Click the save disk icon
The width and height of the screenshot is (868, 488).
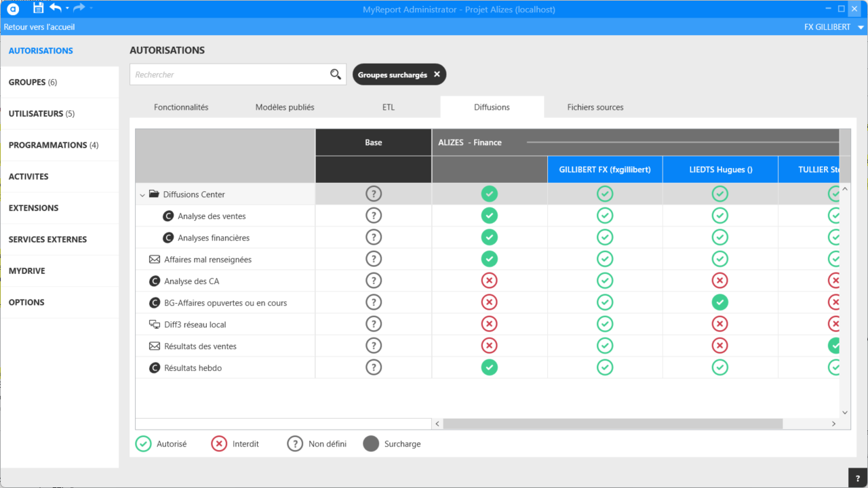[38, 8]
